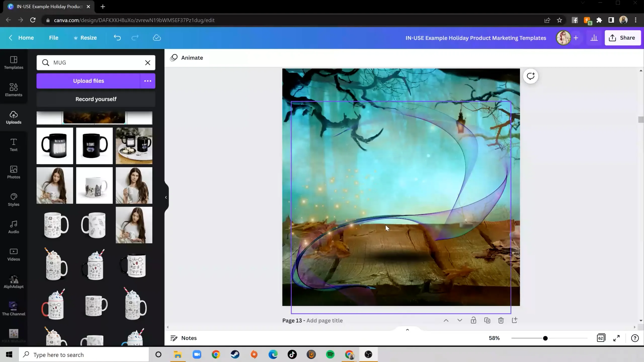Viewport: 644px width, 362px height.
Task: Select the Text sidebar tool
Action: pos(14,145)
